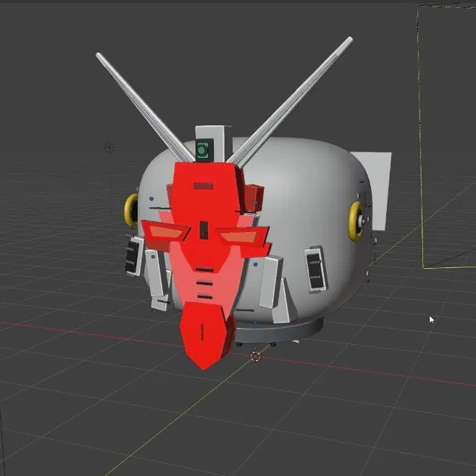Select the dark neck ring base under the helmet
This screenshot has height=476, width=476.
281,331
